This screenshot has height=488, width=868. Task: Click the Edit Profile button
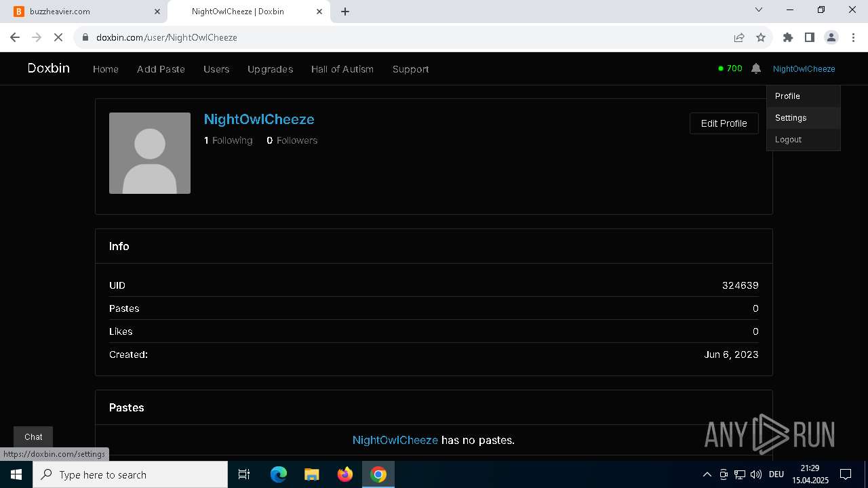point(724,123)
